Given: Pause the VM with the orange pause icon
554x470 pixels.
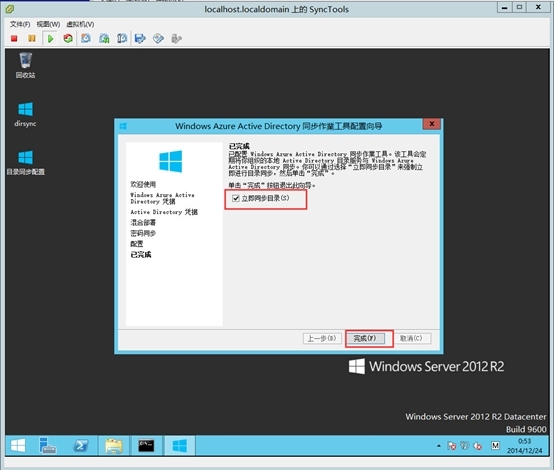Looking at the screenshot, I should (32, 38).
